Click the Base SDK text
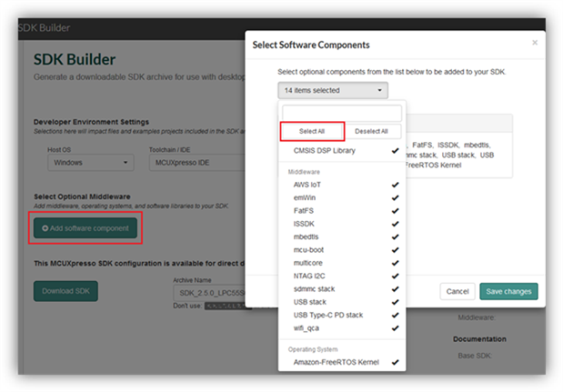The width and height of the screenshot is (563, 392). 475,356
